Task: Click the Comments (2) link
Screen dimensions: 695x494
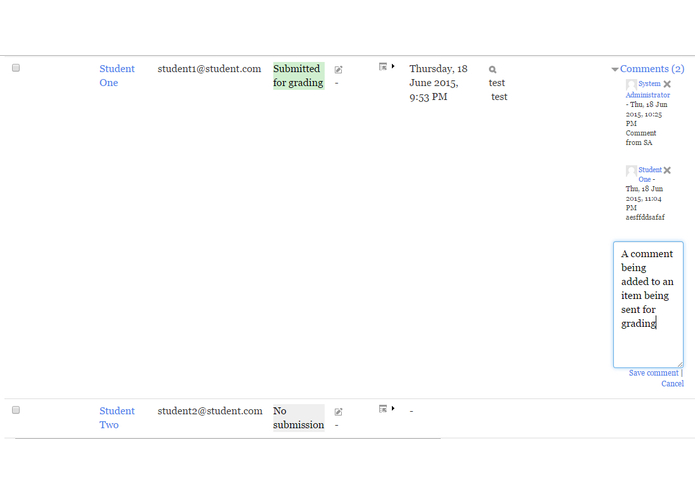Action: pos(652,69)
